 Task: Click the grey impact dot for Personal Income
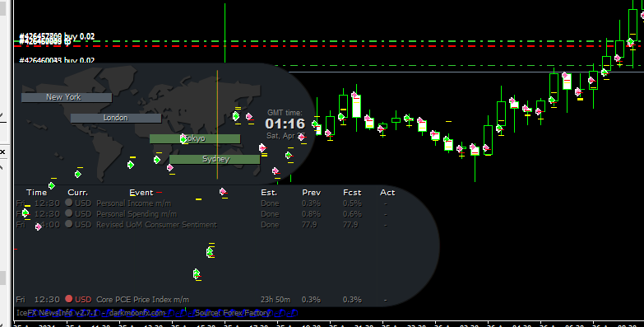pyautogui.click(x=68, y=203)
